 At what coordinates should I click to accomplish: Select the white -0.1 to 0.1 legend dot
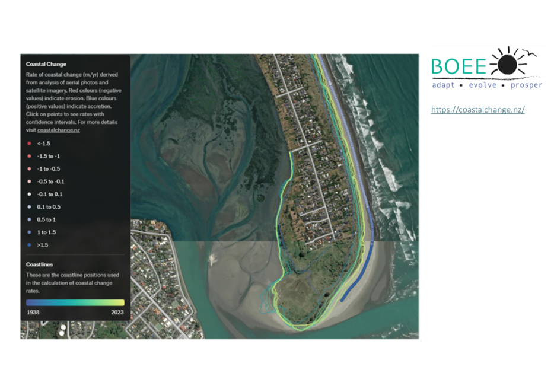pyautogui.click(x=29, y=195)
